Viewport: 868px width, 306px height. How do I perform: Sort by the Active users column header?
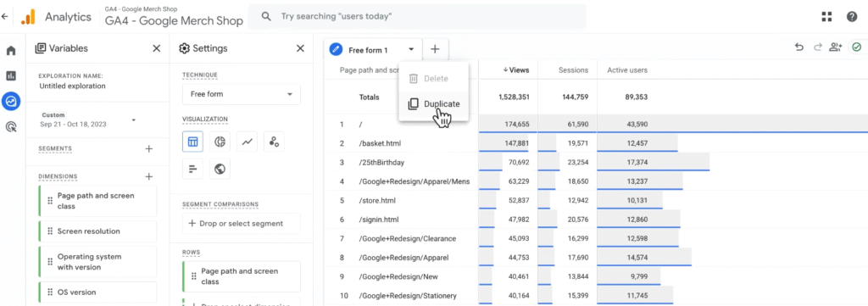point(627,70)
